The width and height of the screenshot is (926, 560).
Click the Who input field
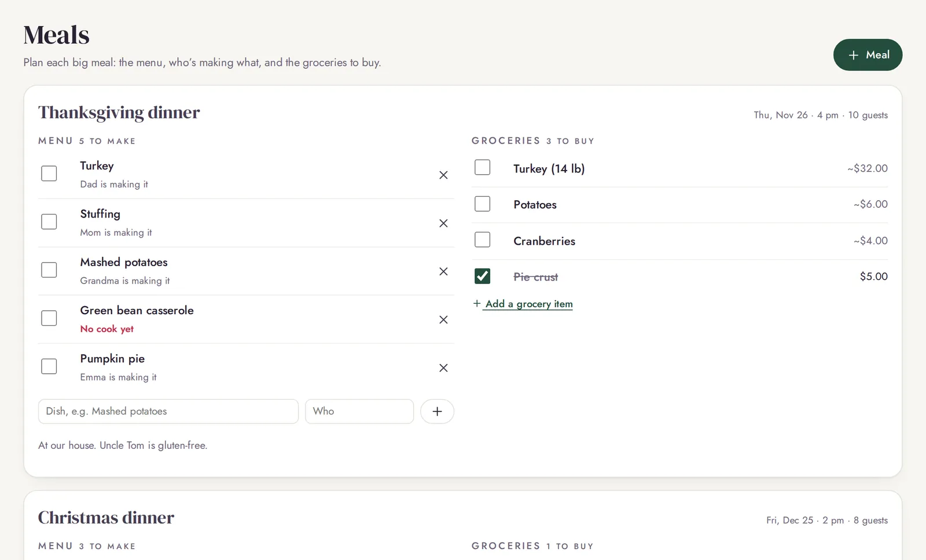pos(359,411)
